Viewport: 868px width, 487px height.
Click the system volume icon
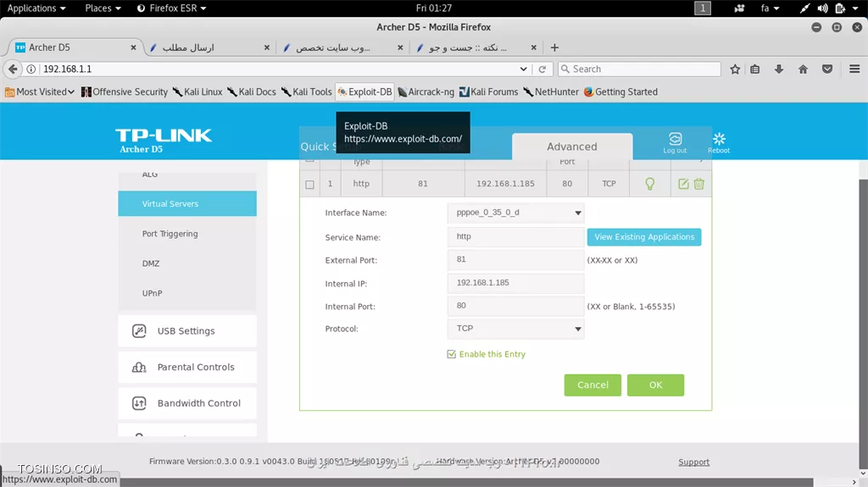pyautogui.click(x=822, y=8)
